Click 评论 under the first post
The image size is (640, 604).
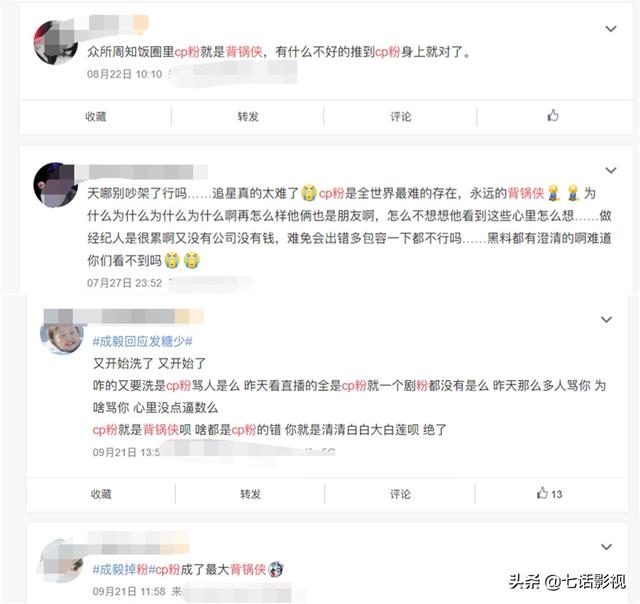point(400,117)
